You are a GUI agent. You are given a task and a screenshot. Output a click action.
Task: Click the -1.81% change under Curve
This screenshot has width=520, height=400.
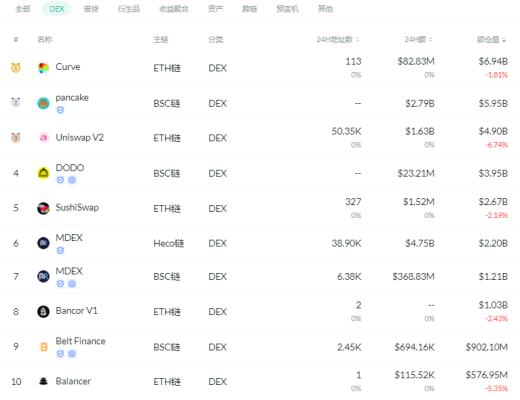496,75
